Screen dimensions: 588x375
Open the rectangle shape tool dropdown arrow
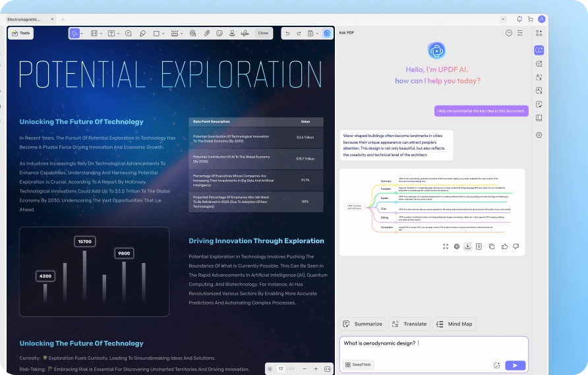point(163,33)
